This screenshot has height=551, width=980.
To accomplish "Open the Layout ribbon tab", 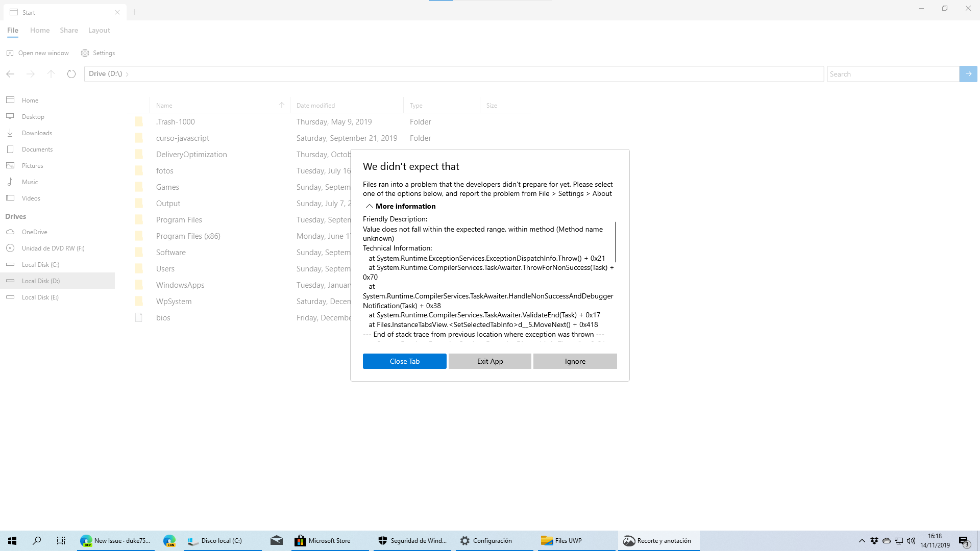I will pyautogui.click(x=99, y=30).
